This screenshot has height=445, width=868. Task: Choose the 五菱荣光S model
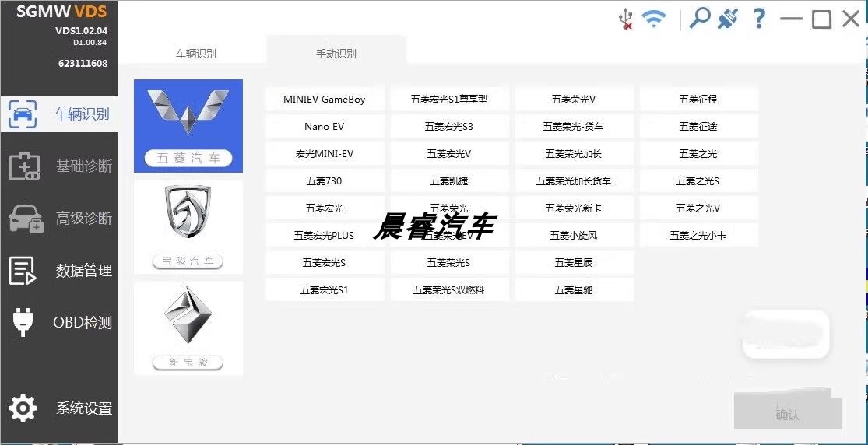click(x=449, y=262)
